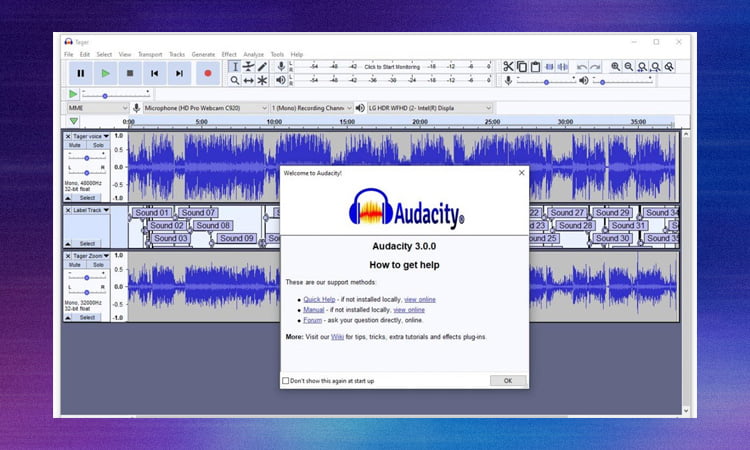
Task: Click OK in the Welcome dialog
Action: tap(507, 381)
